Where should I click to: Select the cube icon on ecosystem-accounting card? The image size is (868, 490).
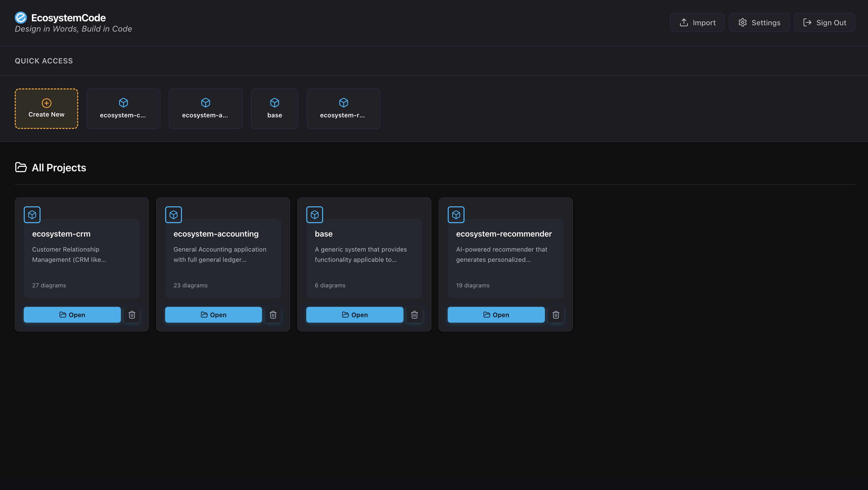click(173, 214)
